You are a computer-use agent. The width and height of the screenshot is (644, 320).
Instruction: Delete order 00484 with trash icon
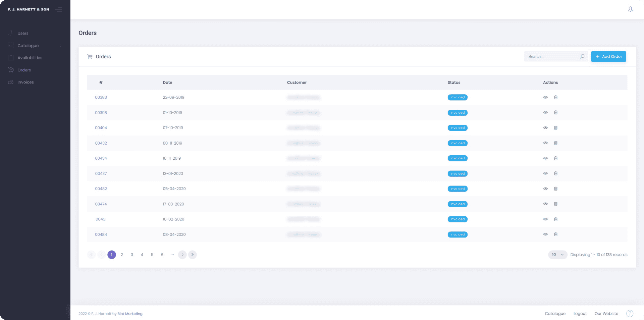tap(555, 234)
